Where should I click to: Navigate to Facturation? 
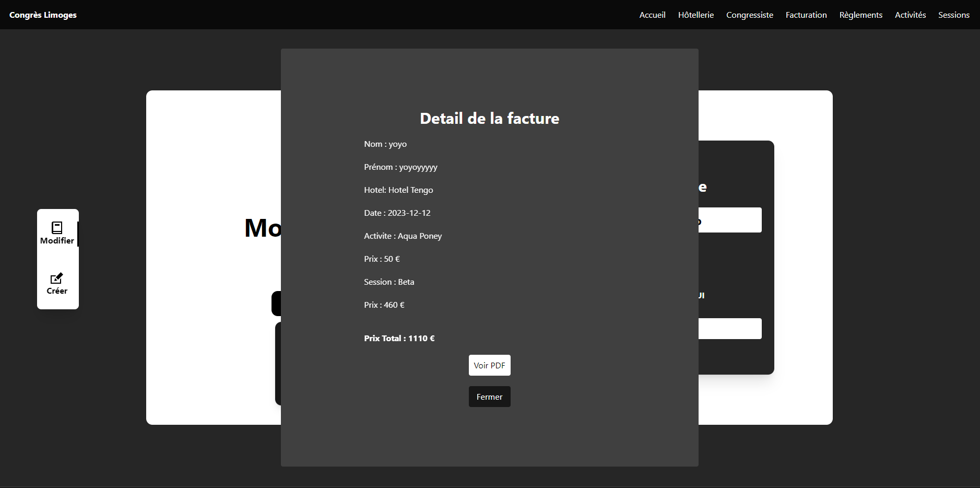click(806, 15)
